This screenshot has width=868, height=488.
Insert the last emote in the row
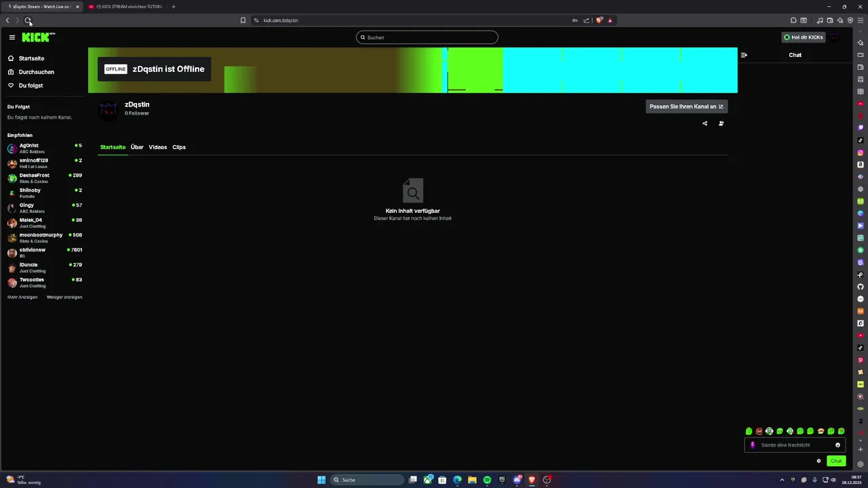[x=842, y=431]
